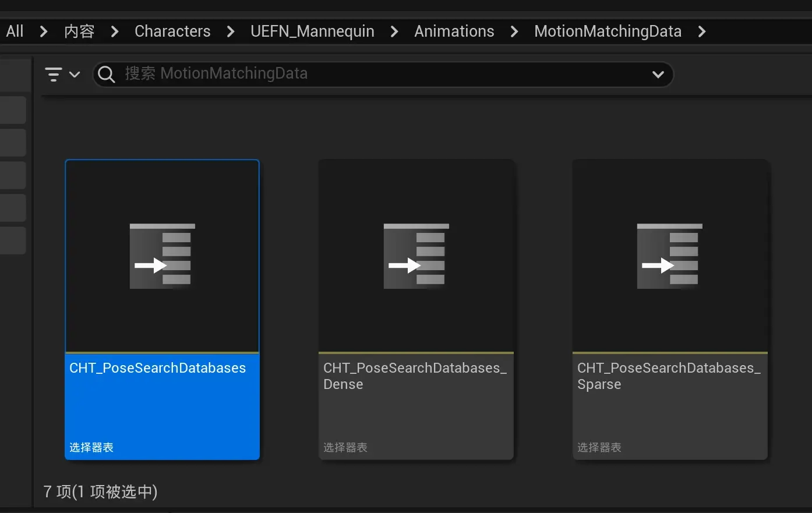The width and height of the screenshot is (812, 513).
Task: Select the CHT_PoseSearchDatabases asset thumbnail
Action: 163,256
